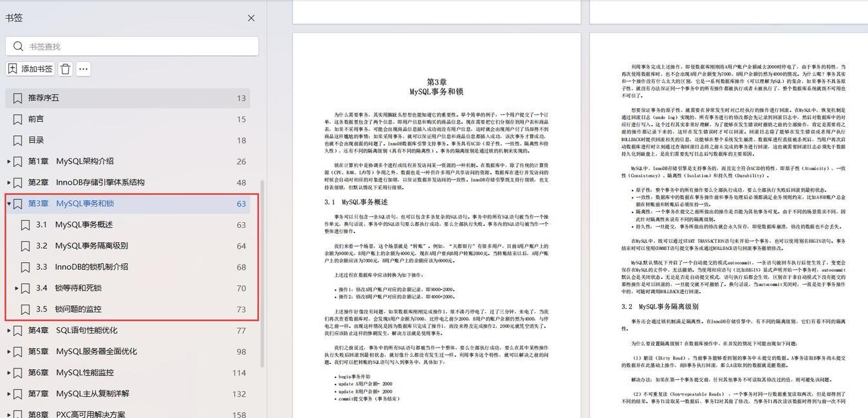This screenshot has height=418, width=868.
Task: Click page number 63 for 第3章
Action: [x=241, y=204]
